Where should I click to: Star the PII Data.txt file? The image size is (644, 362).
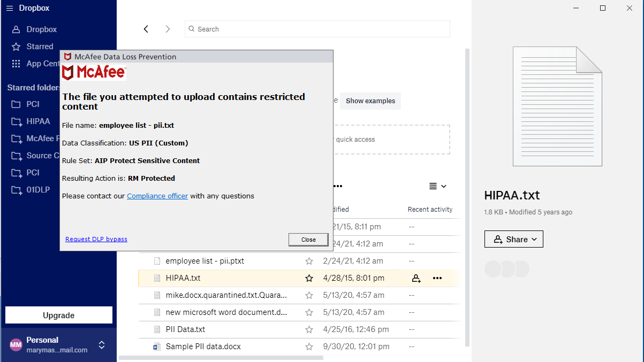(309, 329)
